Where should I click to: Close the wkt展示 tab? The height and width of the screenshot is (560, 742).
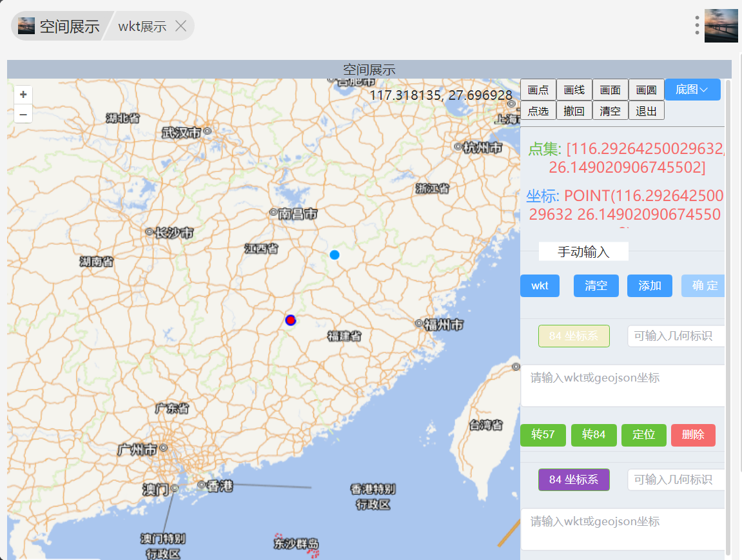tap(181, 26)
